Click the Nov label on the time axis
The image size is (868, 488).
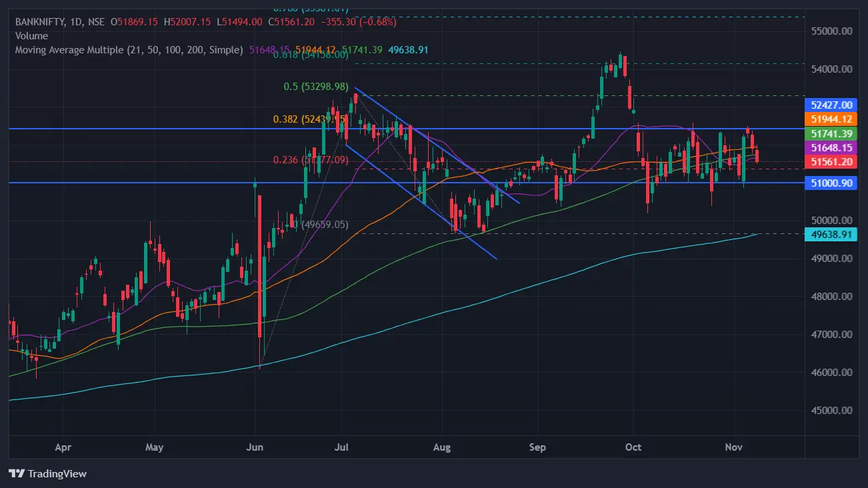[734, 447]
